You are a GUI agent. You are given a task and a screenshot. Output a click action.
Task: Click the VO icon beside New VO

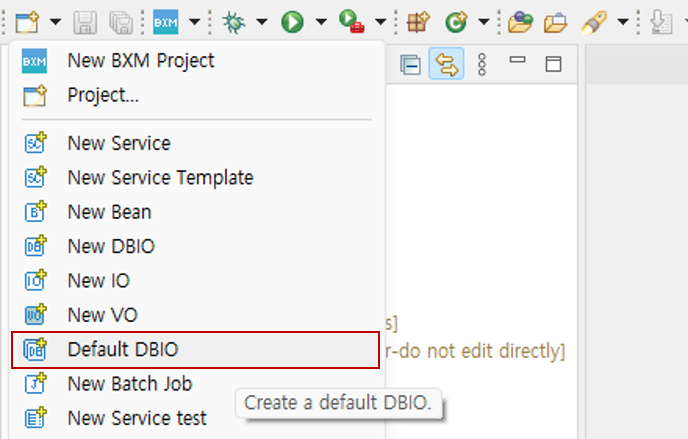coord(35,314)
